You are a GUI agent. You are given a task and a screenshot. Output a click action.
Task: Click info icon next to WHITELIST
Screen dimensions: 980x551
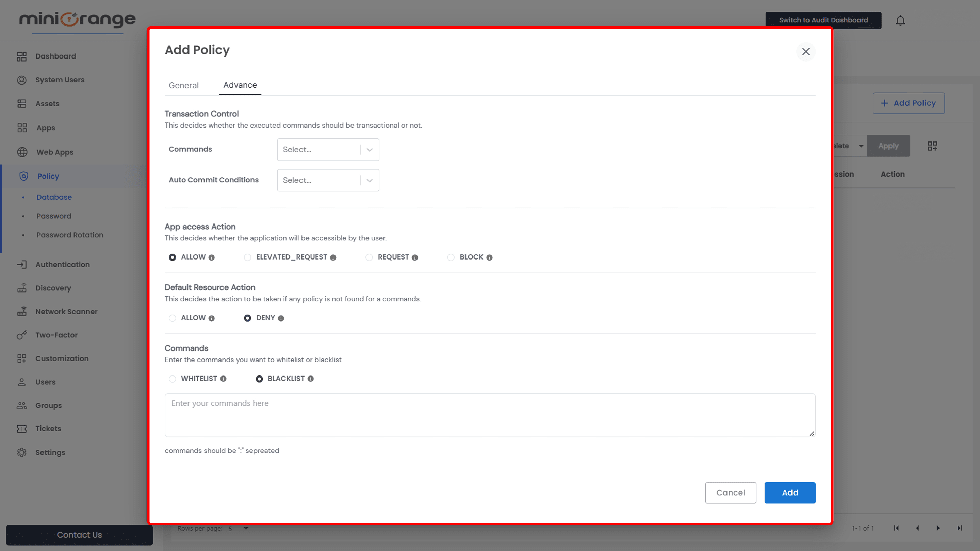pyautogui.click(x=223, y=379)
